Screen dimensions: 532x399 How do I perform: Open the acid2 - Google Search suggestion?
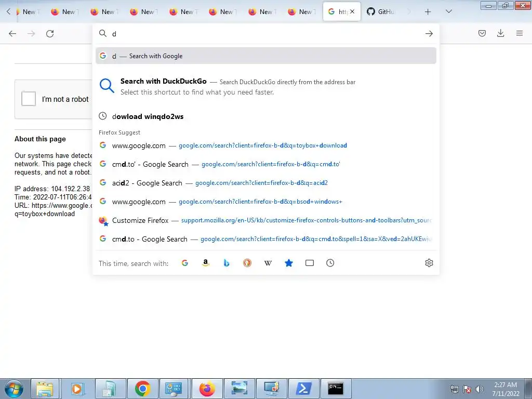pyautogui.click(x=266, y=183)
